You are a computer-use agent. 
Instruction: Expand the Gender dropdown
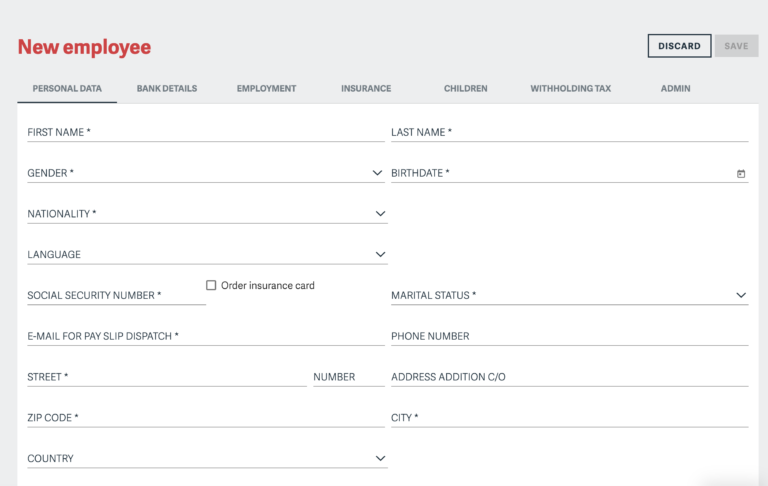pyautogui.click(x=377, y=173)
